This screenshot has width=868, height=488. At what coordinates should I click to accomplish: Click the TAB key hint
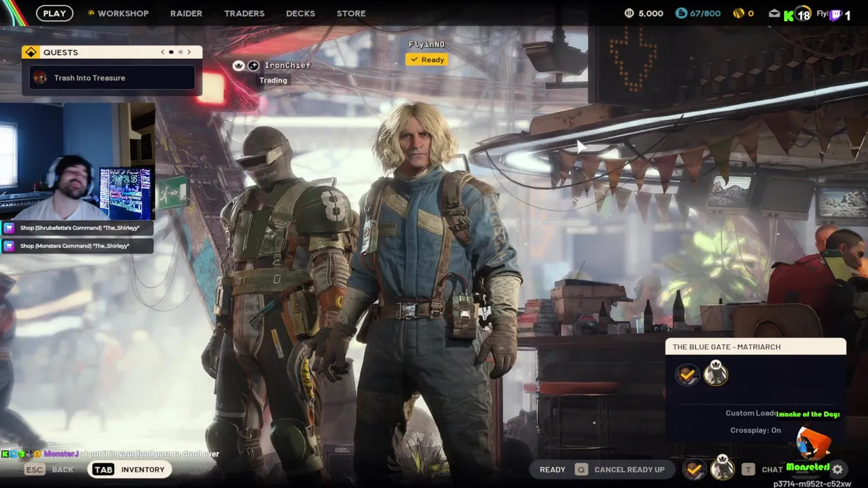pos(103,470)
